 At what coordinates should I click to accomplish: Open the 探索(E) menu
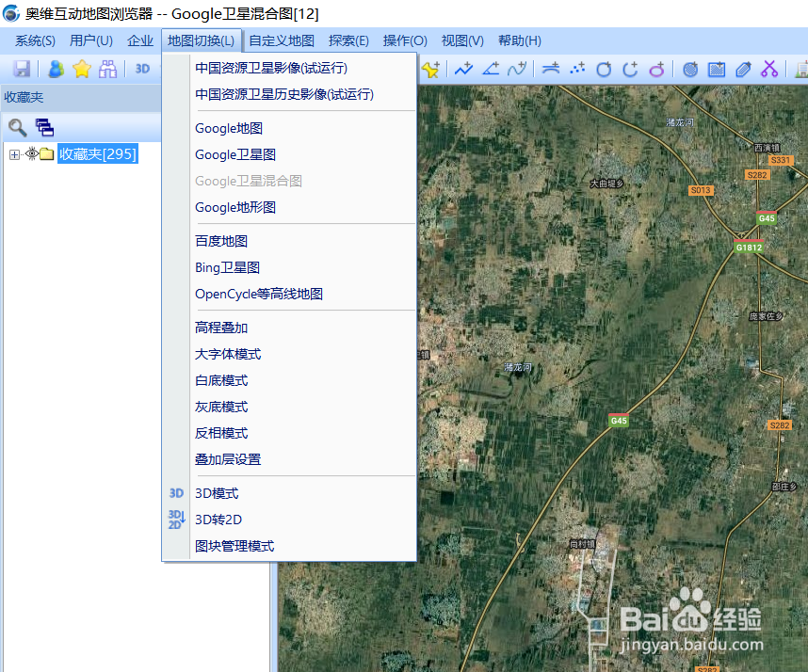tap(348, 40)
